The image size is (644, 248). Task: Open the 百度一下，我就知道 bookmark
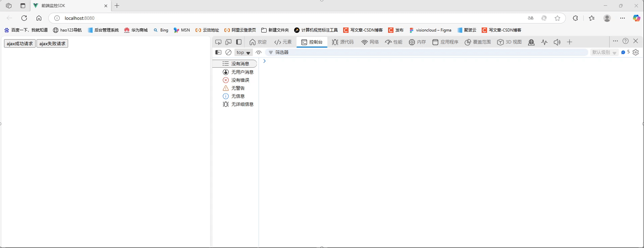point(26,30)
